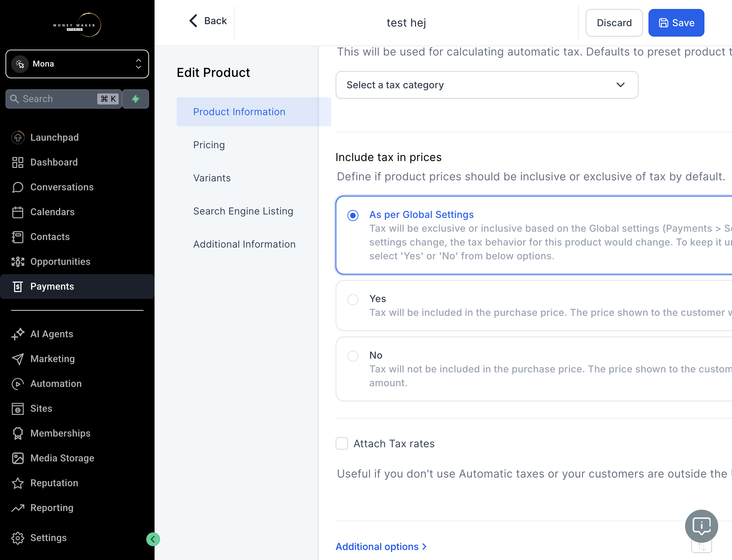
Task: Open the Settings gear icon
Action: [18, 538]
